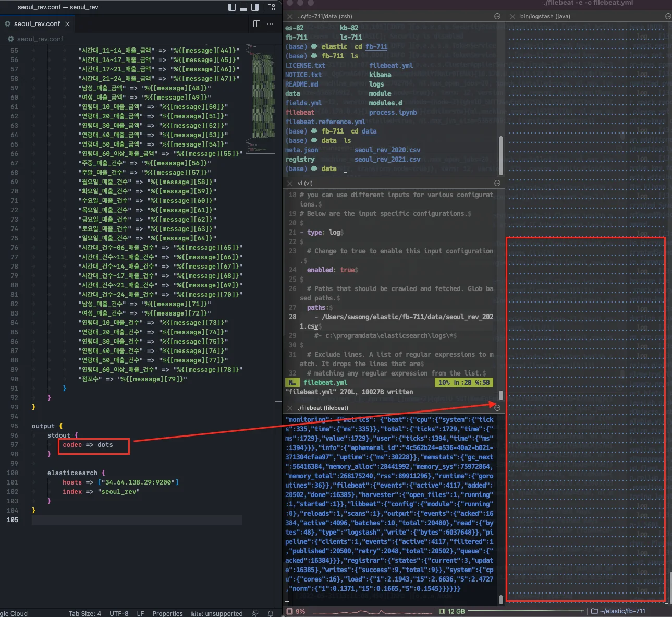The image size is (672, 617).
Task: Close the seoul_rev.conf editor tab
Action: point(68,24)
